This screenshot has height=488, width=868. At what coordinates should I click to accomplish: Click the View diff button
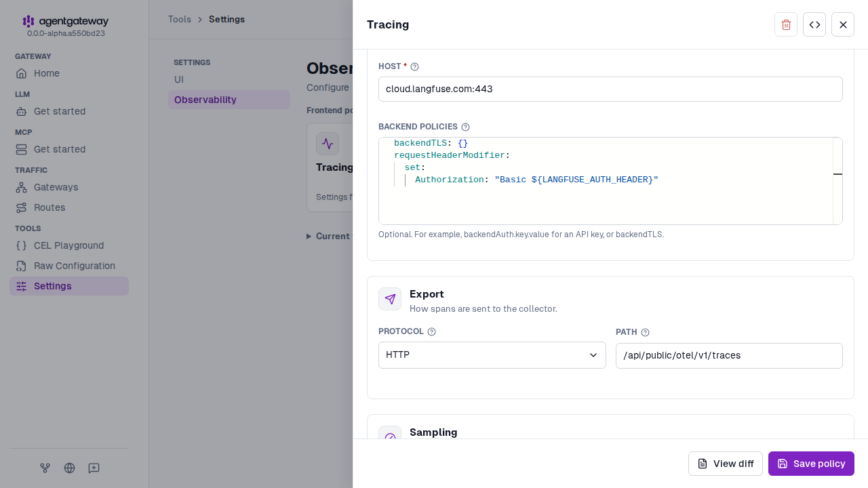click(726, 464)
